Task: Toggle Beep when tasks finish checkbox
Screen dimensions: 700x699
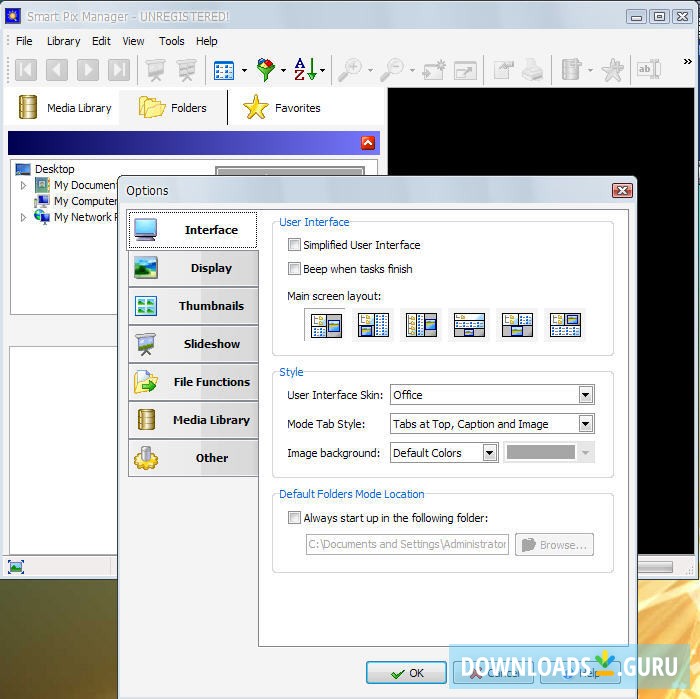Action: tap(294, 269)
